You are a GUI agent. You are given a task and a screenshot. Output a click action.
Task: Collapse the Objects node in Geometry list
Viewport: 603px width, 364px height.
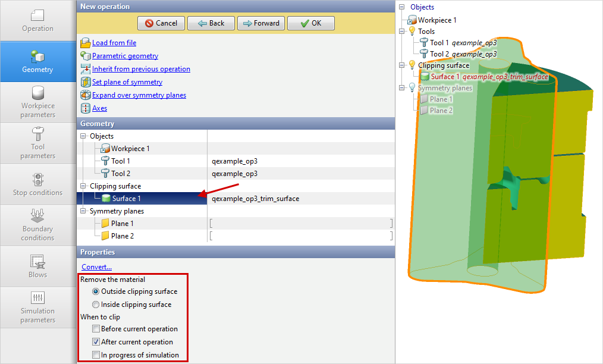click(x=83, y=136)
